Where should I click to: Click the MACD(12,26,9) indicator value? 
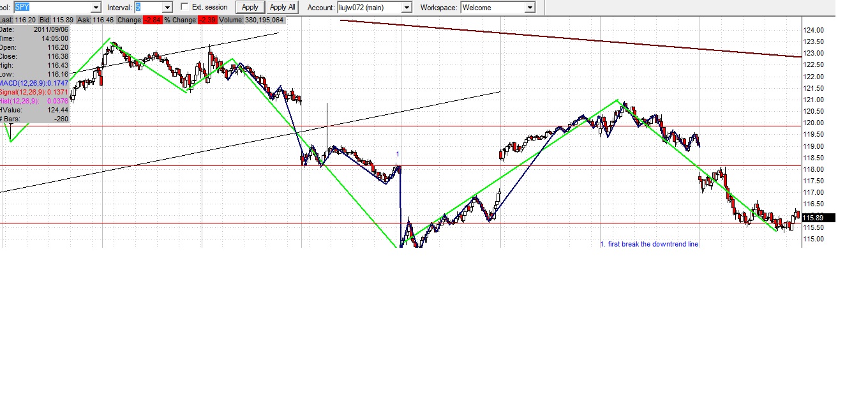(34, 83)
